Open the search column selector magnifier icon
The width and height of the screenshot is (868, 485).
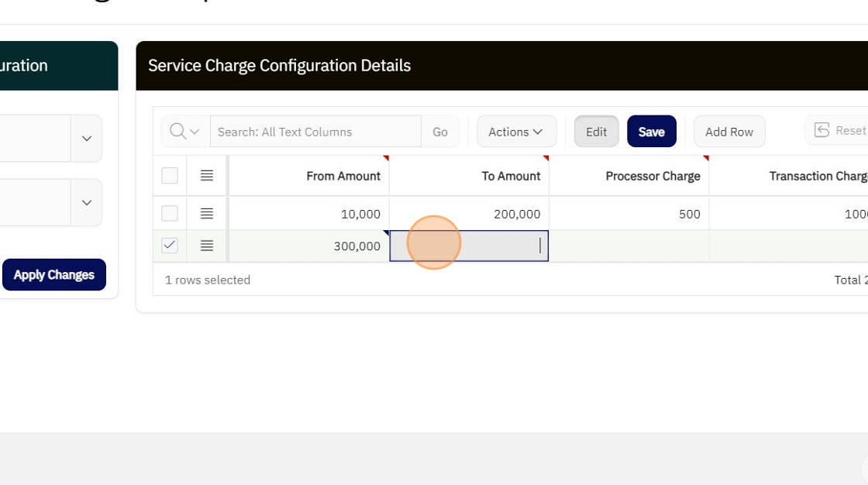(x=184, y=132)
